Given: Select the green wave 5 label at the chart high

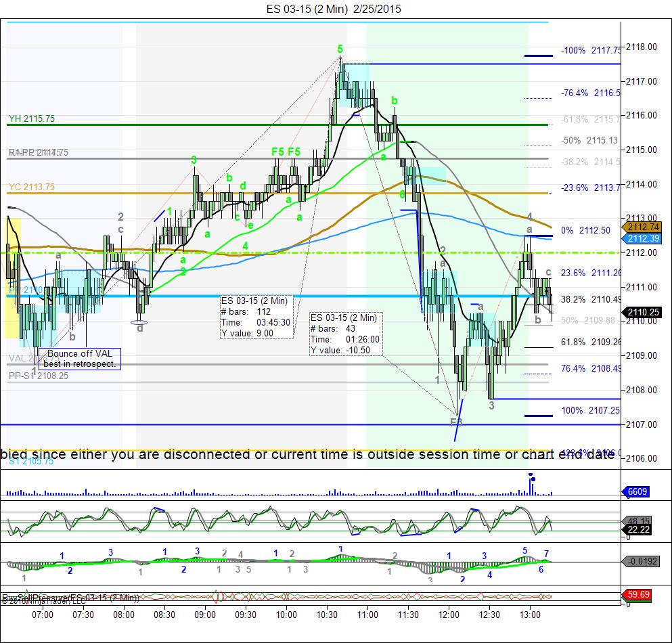Looking at the screenshot, I should click(x=340, y=49).
